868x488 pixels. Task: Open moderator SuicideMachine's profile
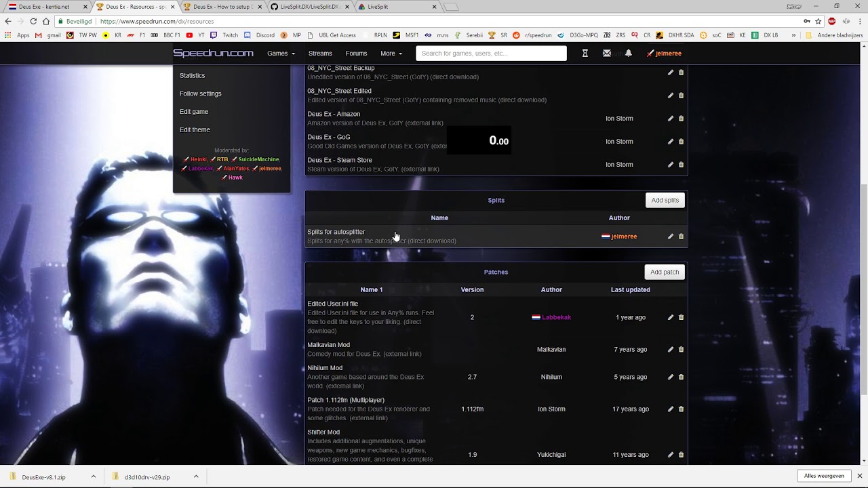point(258,159)
